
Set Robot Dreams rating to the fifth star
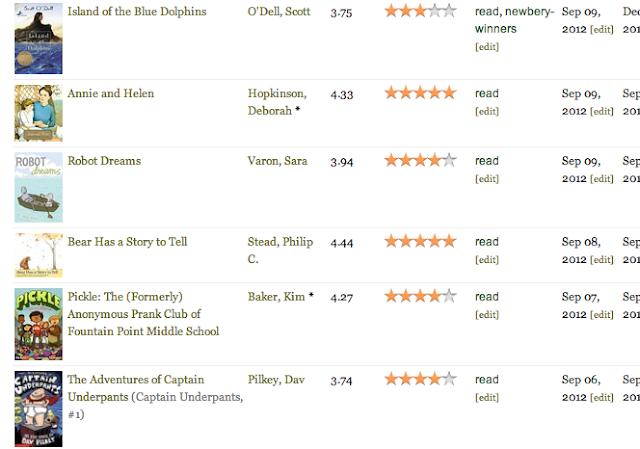449,160
